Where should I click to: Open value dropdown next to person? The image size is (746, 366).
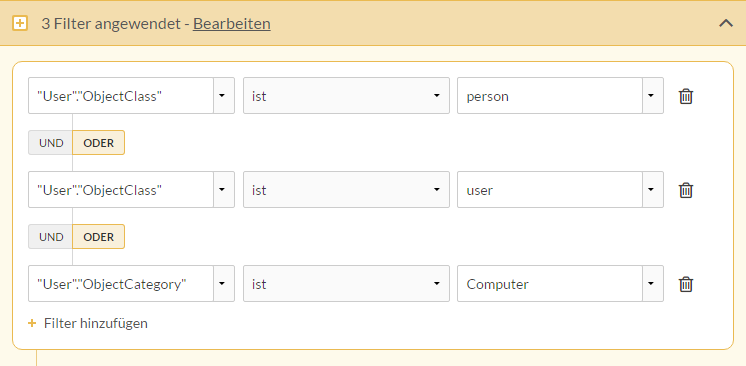click(x=653, y=96)
